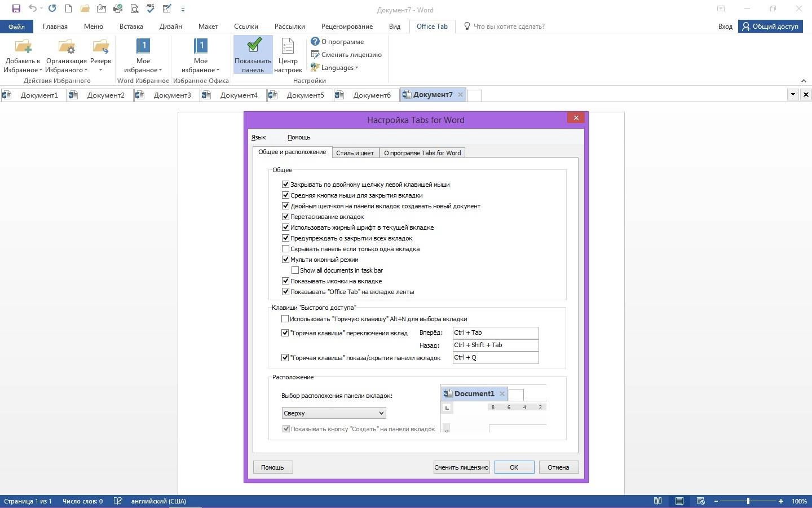Click Сменить лицензию button in the dialog
The image size is (812, 508).
[x=461, y=467]
